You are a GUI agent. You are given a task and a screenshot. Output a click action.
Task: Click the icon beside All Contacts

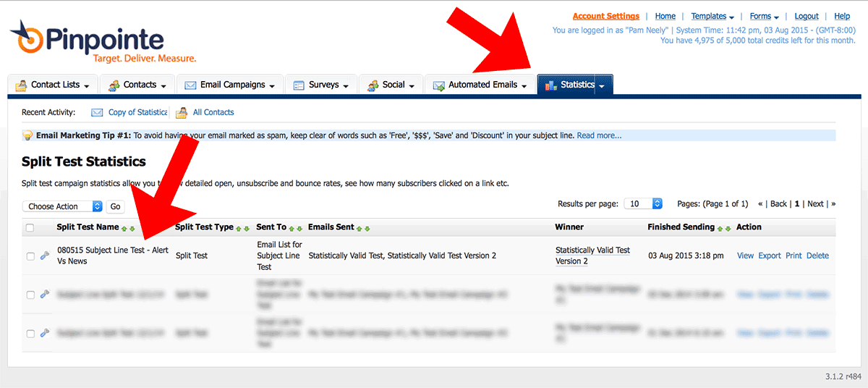point(182,112)
